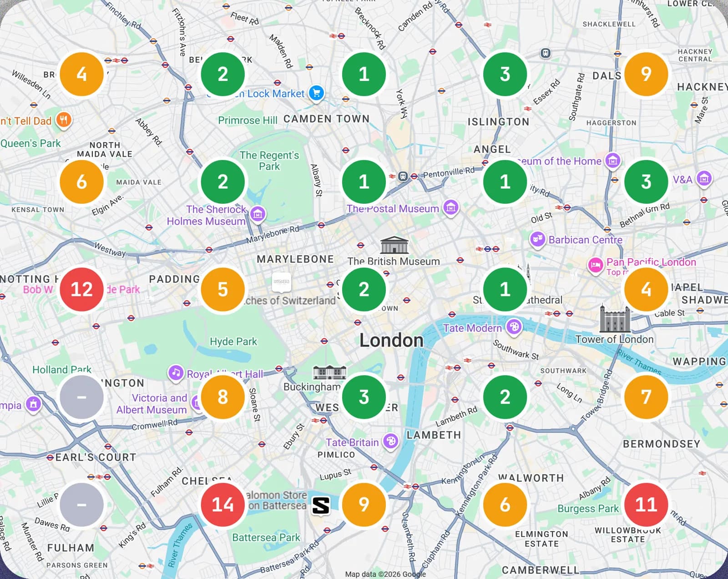
Task: Click the red cluster marker numbered 14
Action: point(222,504)
